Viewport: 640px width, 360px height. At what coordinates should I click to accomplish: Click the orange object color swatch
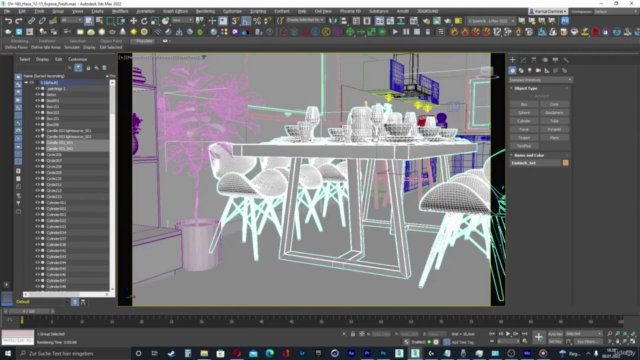click(x=565, y=163)
